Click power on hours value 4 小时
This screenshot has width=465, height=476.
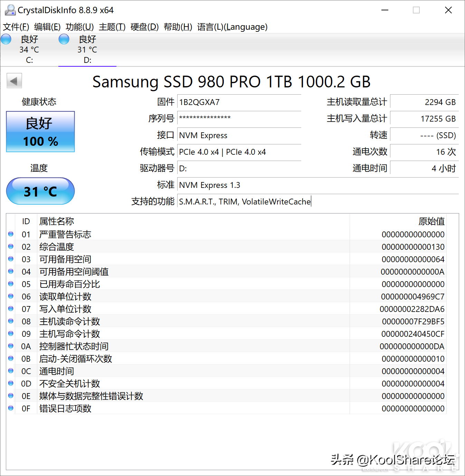pyautogui.click(x=424, y=169)
